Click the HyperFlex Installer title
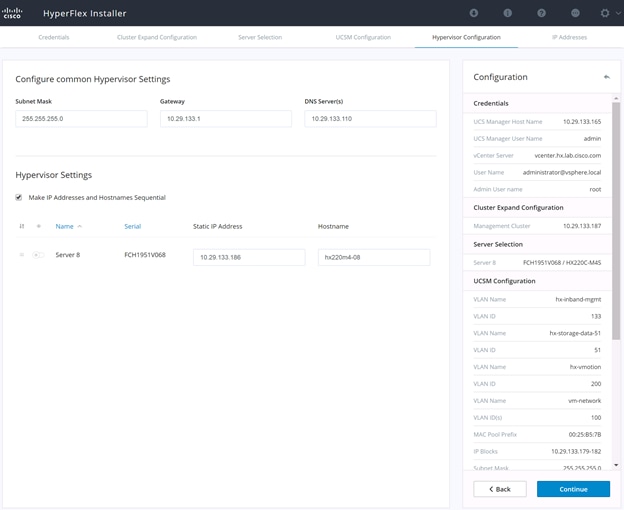 pyautogui.click(x=84, y=13)
